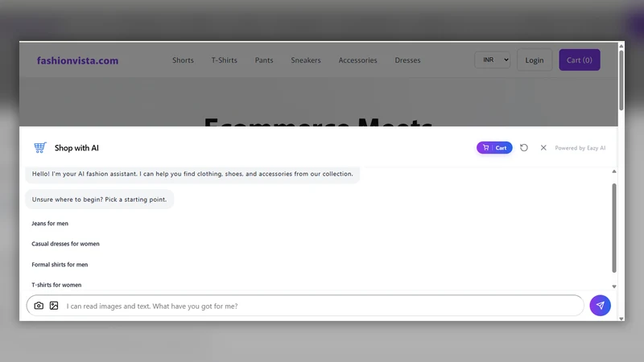Open the Dresses category

click(x=408, y=60)
